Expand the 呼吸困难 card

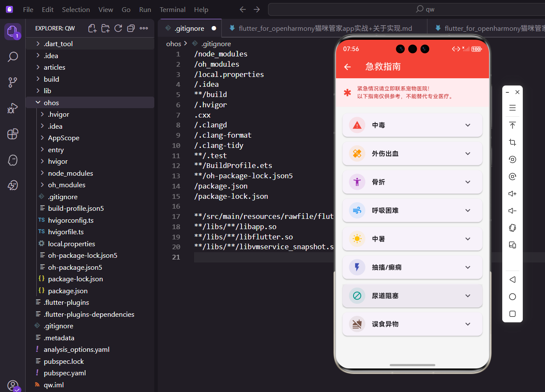pyautogui.click(x=412, y=210)
